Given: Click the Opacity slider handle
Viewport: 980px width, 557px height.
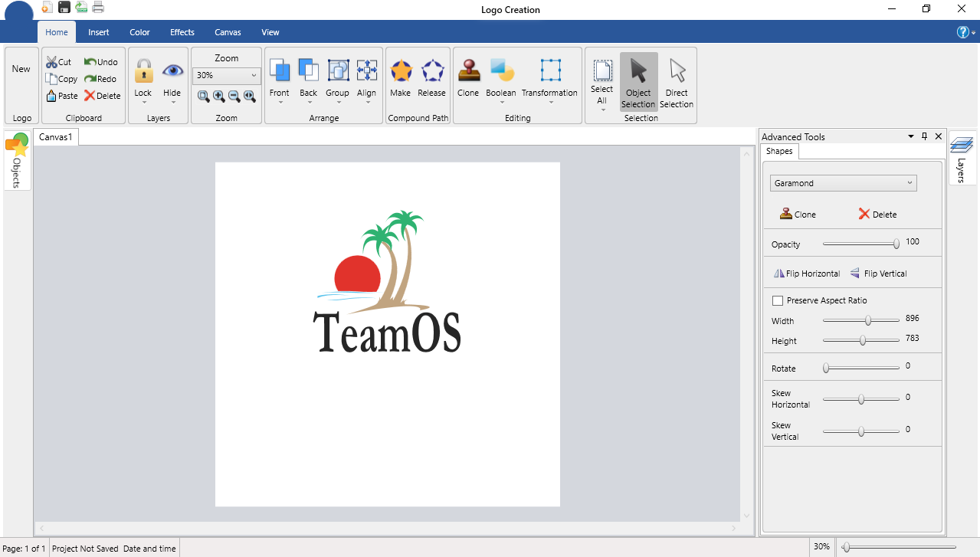Looking at the screenshot, I should pyautogui.click(x=896, y=244).
